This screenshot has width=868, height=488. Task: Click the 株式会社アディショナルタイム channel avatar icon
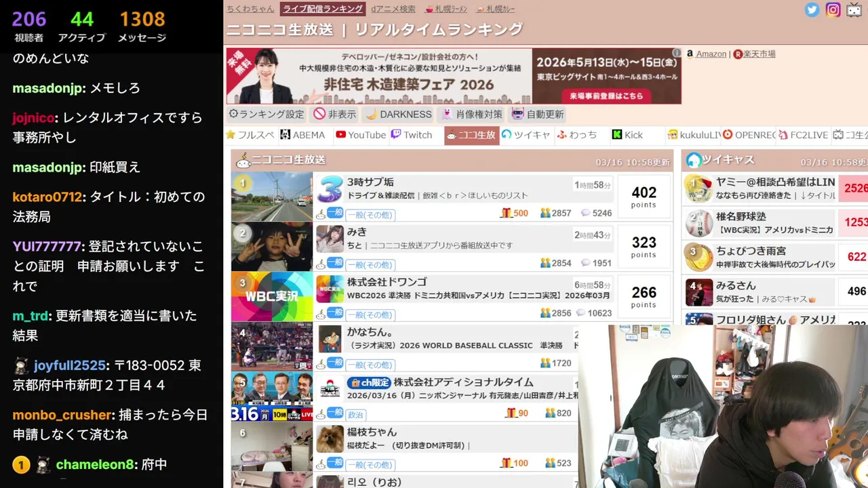pyautogui.click(x=330, y=389)
